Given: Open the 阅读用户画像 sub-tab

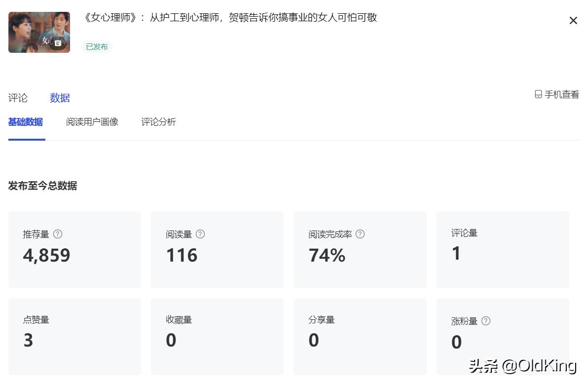Looking at the screenshot, I should pos(92,122).
